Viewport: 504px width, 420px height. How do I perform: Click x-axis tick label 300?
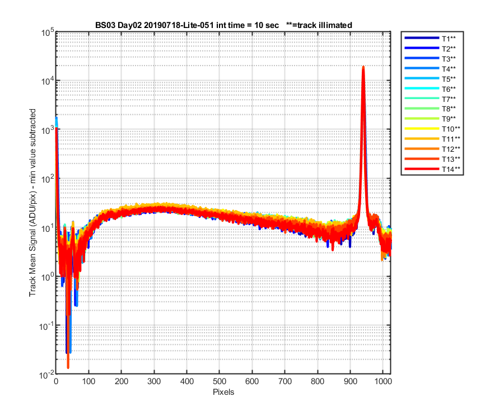[x=154, y=381]
